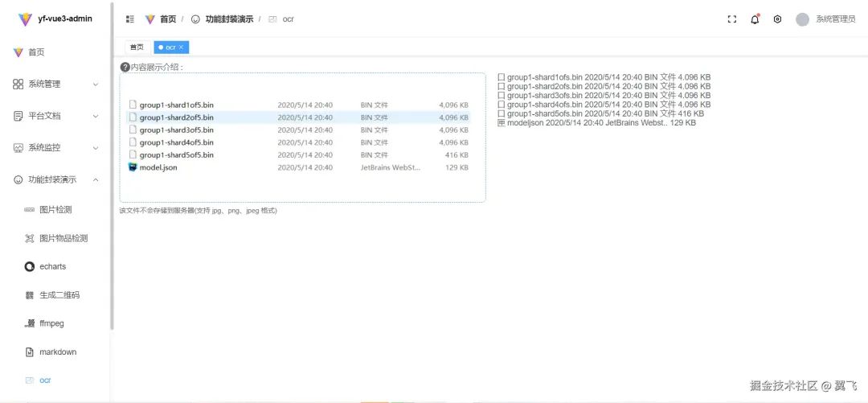
Task: Collapse the 功能封装演示 menu
Action: 55,179
